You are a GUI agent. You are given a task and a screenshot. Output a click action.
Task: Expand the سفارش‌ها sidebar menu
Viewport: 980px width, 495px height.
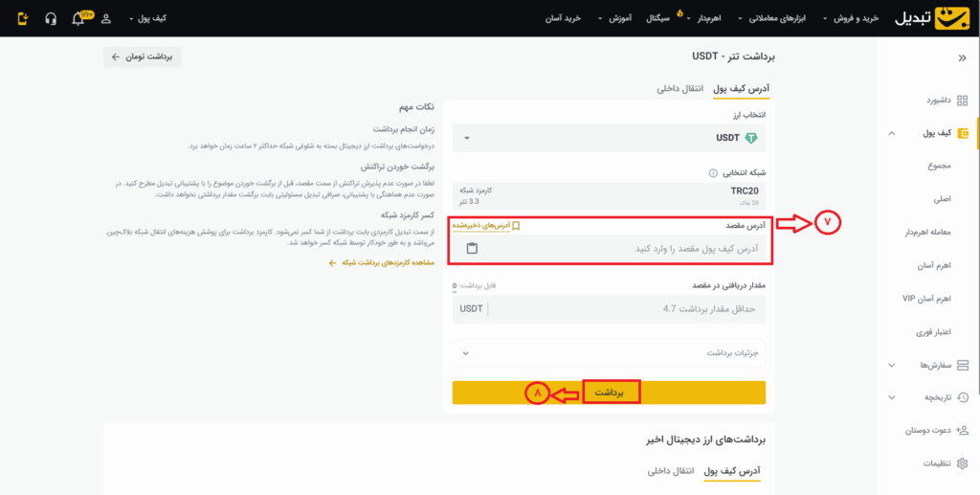click(x=931, y=365)
